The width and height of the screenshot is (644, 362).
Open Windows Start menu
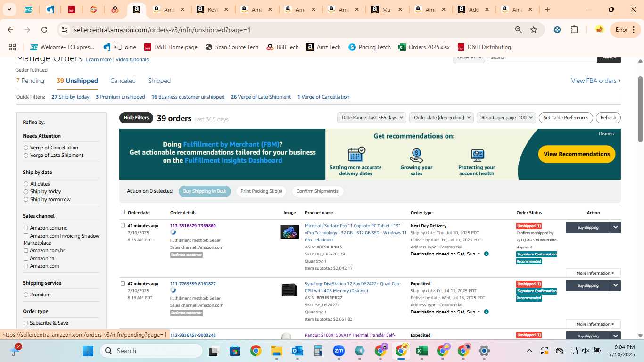coord(88,351)
